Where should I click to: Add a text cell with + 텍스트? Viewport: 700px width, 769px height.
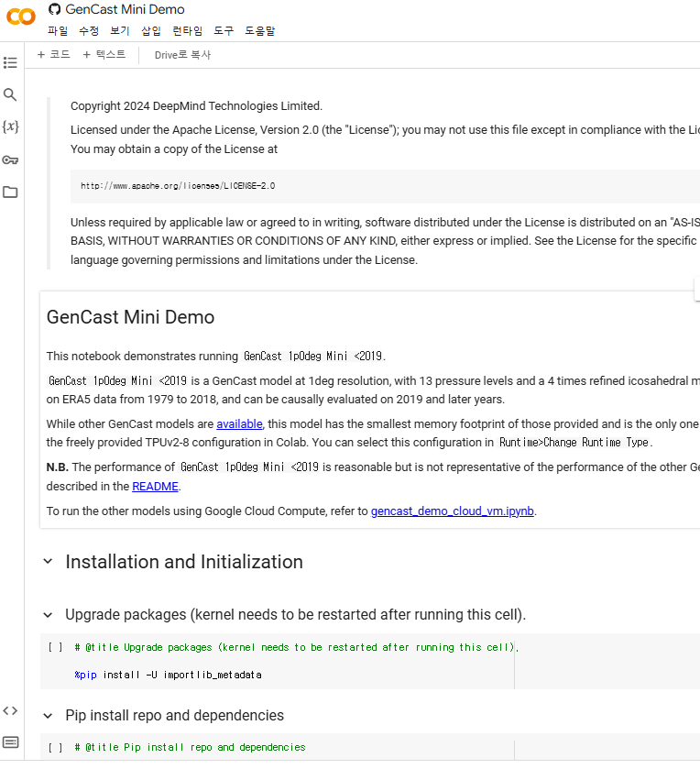(x=104, y=54)
